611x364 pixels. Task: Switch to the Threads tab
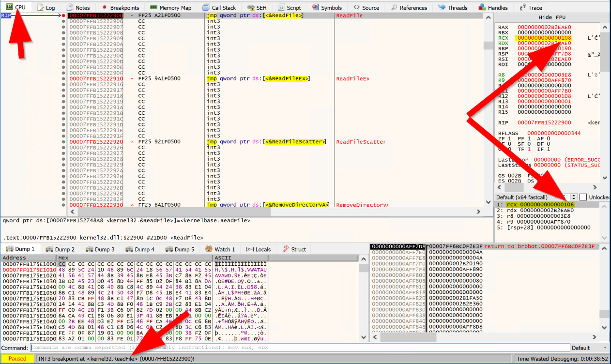tap(454, 8)
